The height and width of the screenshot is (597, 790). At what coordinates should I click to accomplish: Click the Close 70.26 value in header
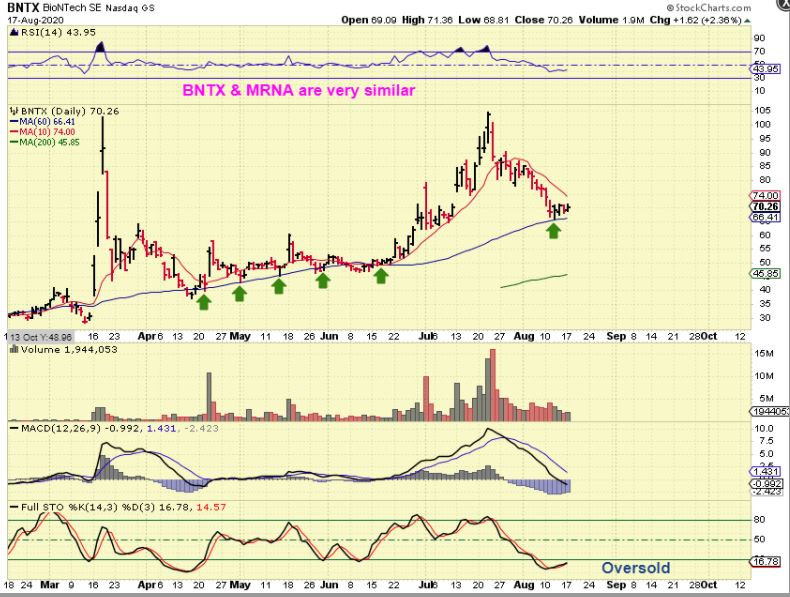point(545,20)
